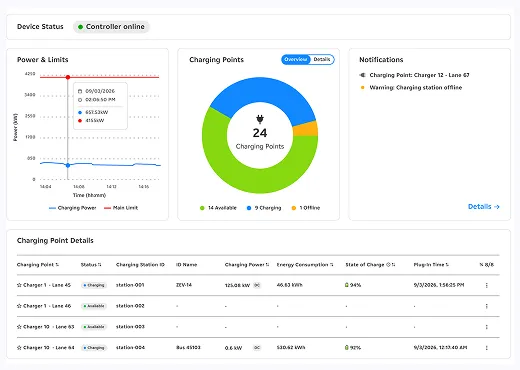Click Charging status badge for Lane 45

click(94, 285)
